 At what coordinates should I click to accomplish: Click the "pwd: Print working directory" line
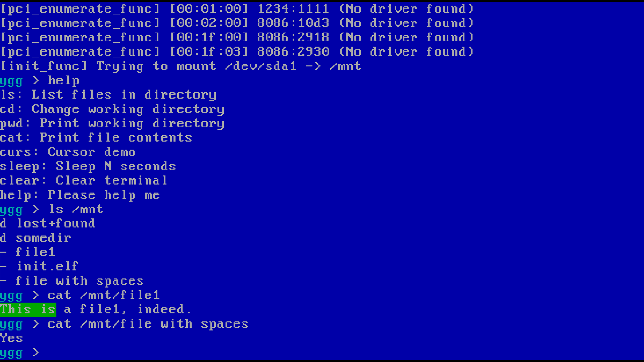(112, 123)
